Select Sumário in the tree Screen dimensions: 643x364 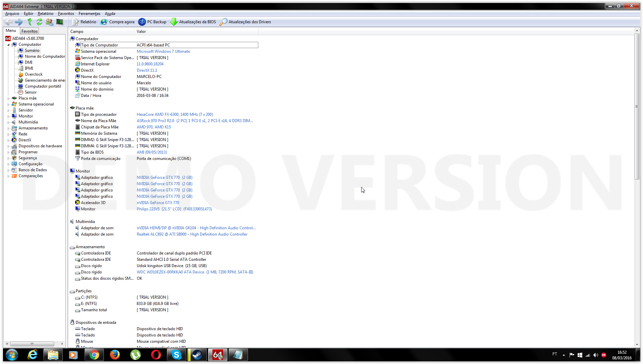point(32,50)
